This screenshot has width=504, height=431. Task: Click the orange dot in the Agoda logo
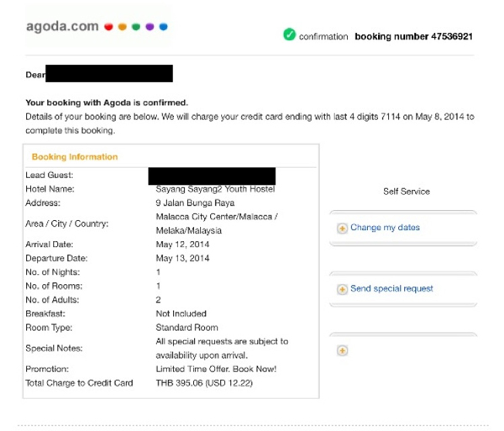point(123,27)
